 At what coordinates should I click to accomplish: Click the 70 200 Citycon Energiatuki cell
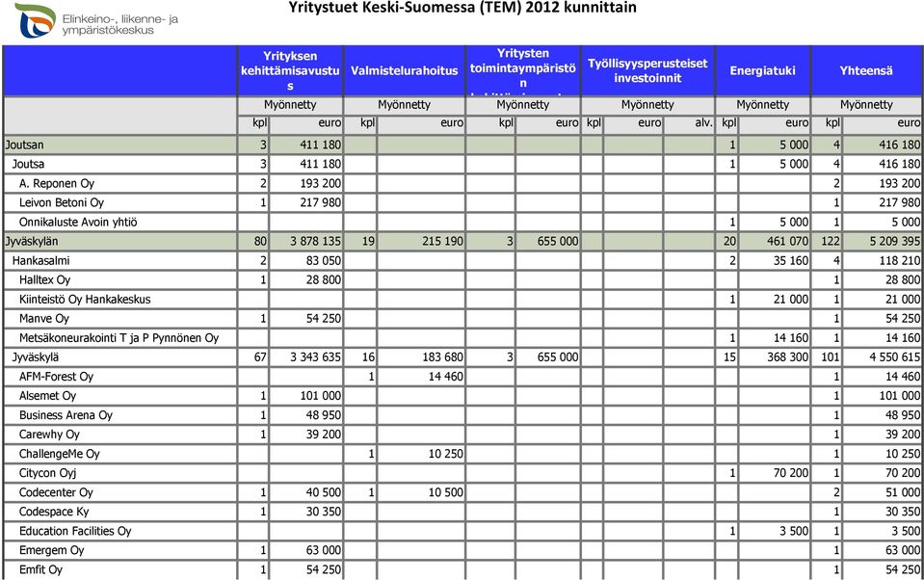tap(775, 473)
